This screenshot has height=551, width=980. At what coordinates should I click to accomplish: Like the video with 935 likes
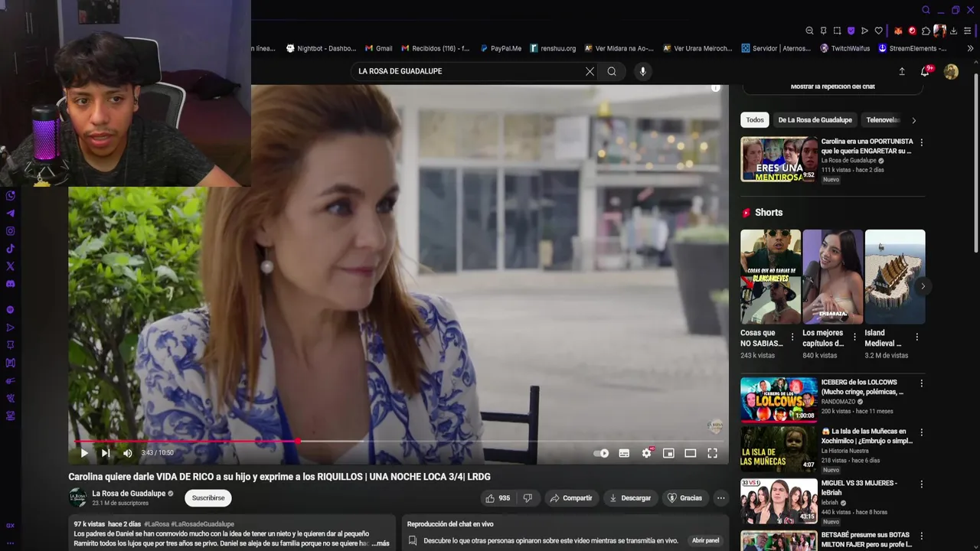click(x=497, y=498)
